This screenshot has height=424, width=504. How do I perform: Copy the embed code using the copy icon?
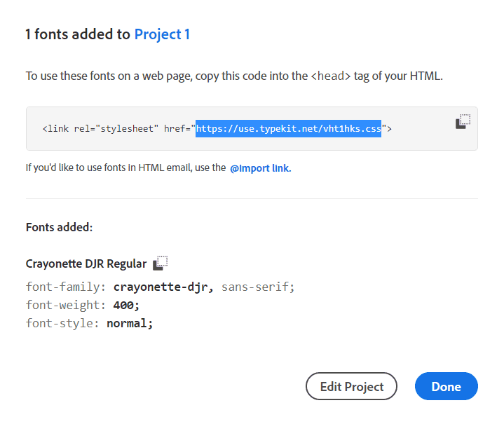click(463, 121)
